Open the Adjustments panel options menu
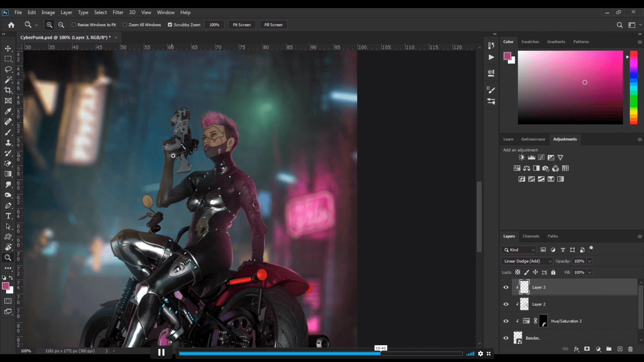 [640, 139]
